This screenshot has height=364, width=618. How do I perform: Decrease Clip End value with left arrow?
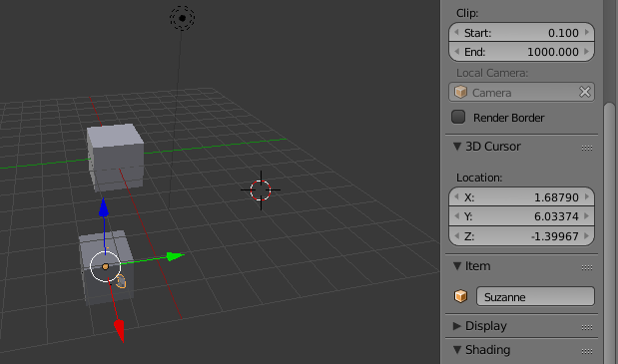pos(457,51)
